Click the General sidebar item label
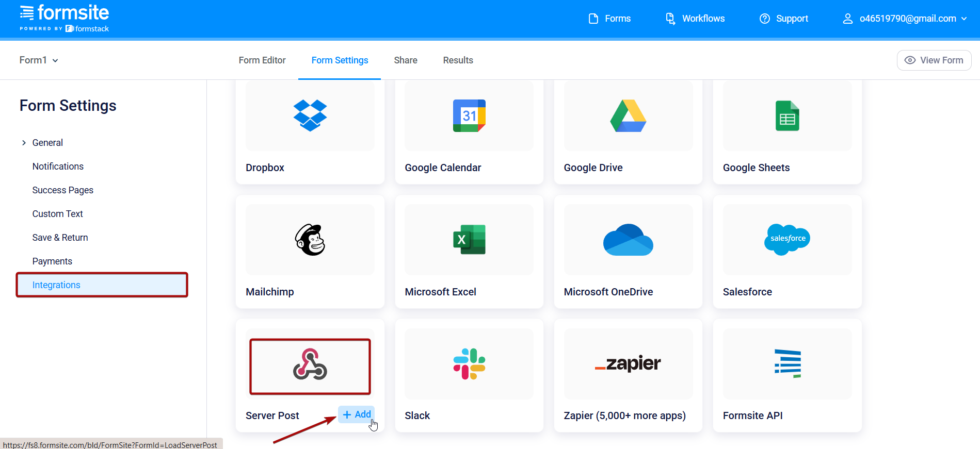980x449 pixels. 47,143
